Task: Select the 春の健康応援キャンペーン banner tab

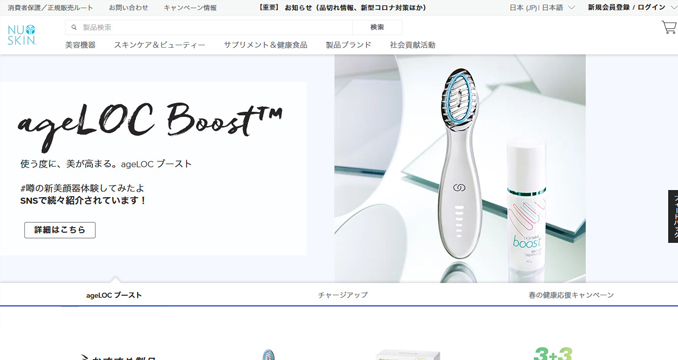Action: [571, 295]
